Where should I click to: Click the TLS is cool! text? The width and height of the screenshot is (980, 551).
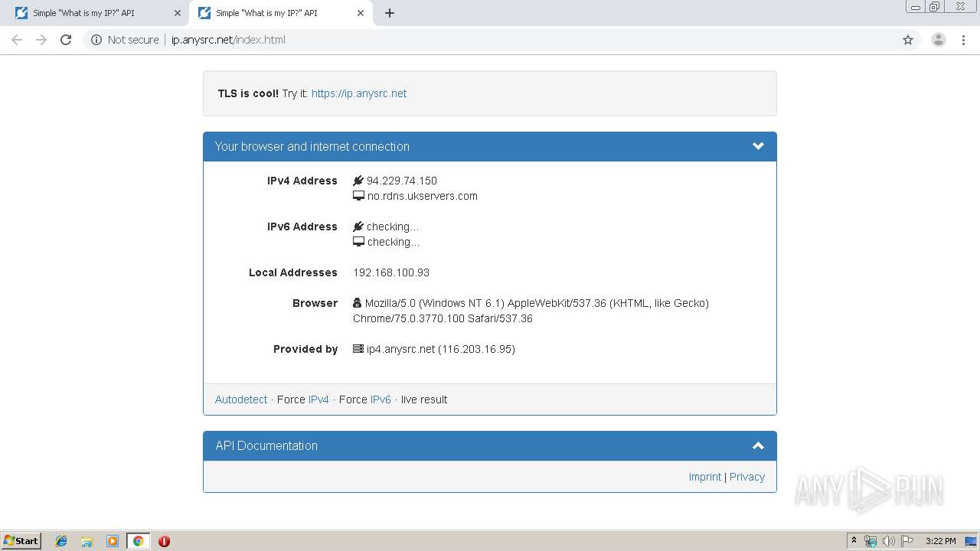[248, 93]
